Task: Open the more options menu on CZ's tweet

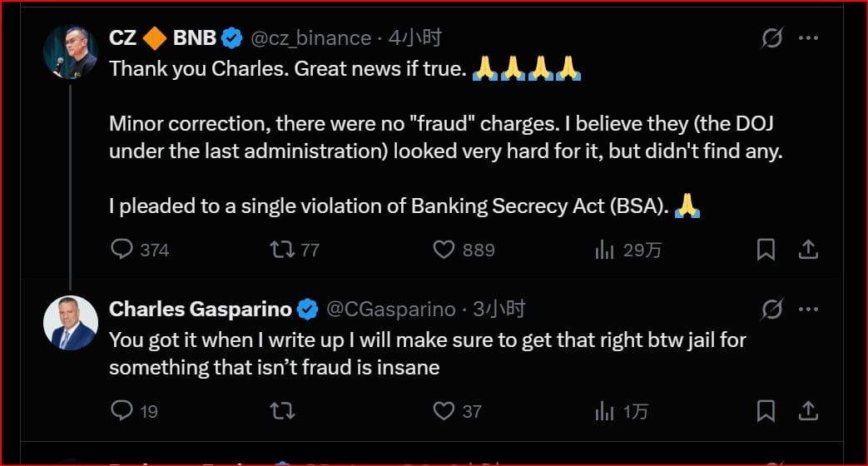Action: (x=808, y=38)
